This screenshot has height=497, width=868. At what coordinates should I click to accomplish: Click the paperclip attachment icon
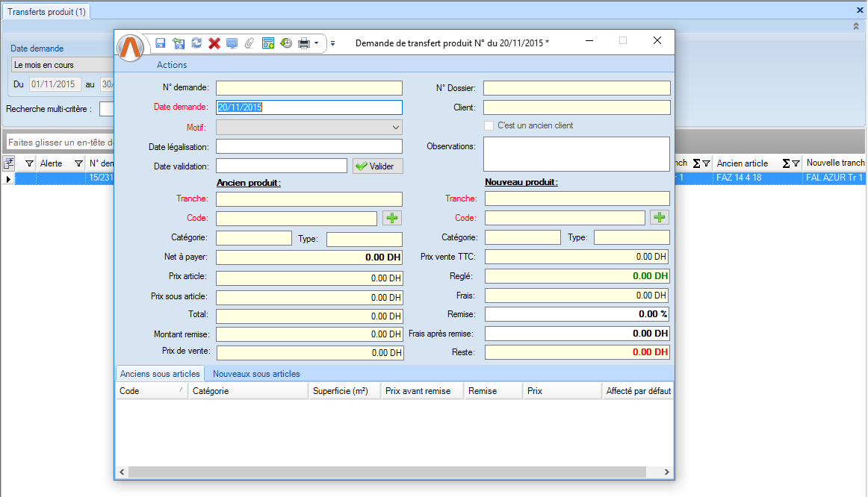[250, 43]
